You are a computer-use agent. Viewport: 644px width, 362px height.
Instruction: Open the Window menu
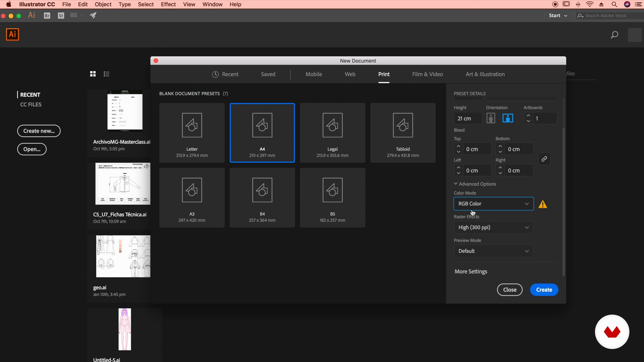pos(212,4)
